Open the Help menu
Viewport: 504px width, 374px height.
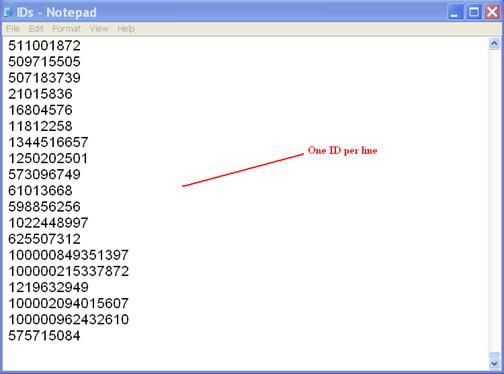[126, 29]
